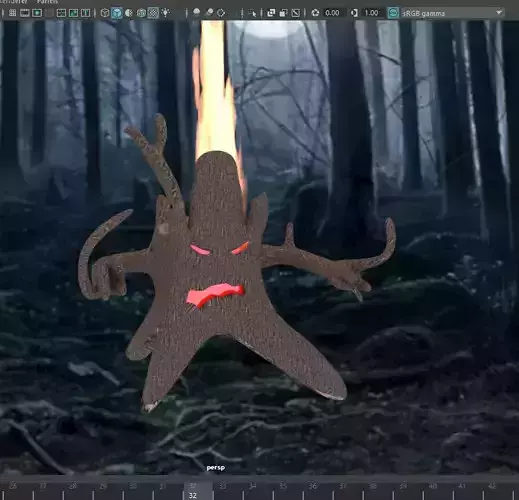
Task: Toggle screen space ambient occlusion icon
Action: [209, 13]
